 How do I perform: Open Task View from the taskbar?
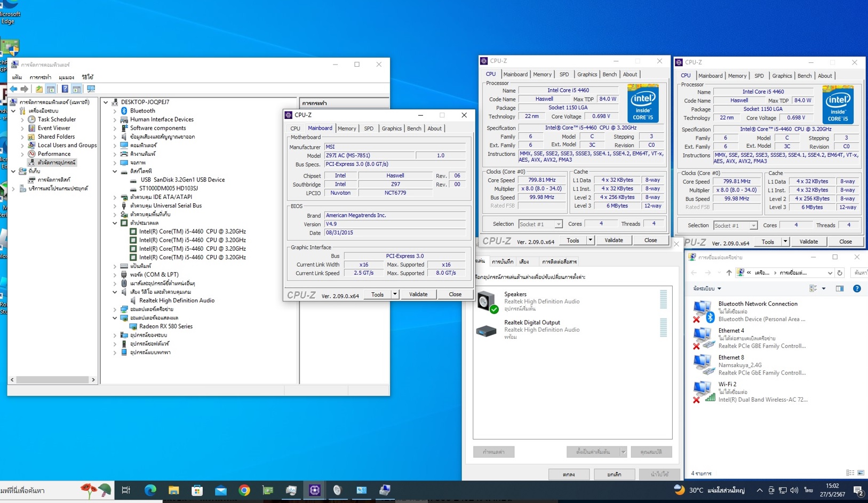[126, 490]
